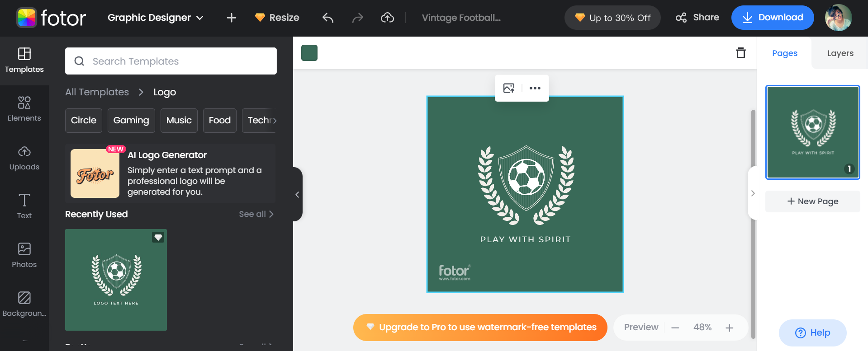This screenshot has width=868, height=351.
Task: Delete page using trash icon
Action: click(x=740, y=53)
